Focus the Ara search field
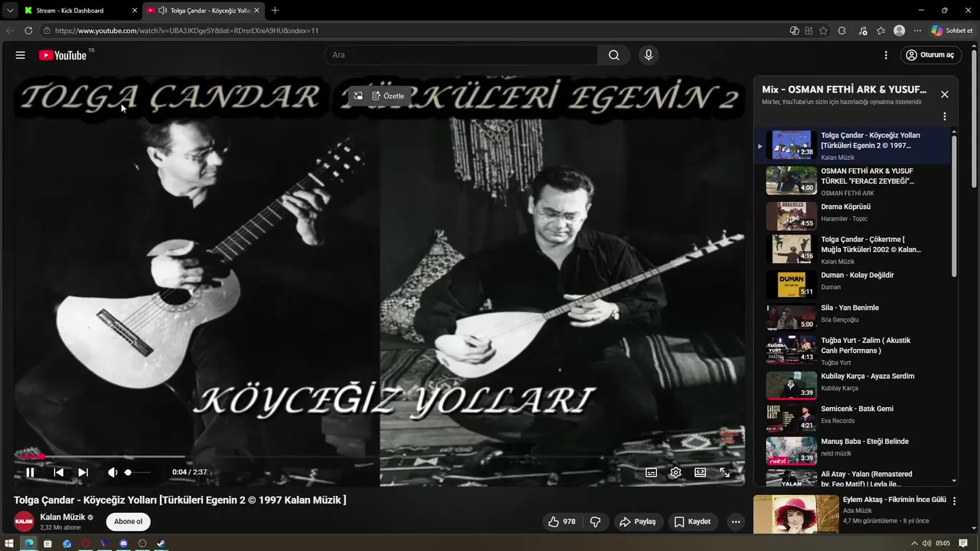The height and width of the screenshot is (551, 980). [x=462, y=55]
